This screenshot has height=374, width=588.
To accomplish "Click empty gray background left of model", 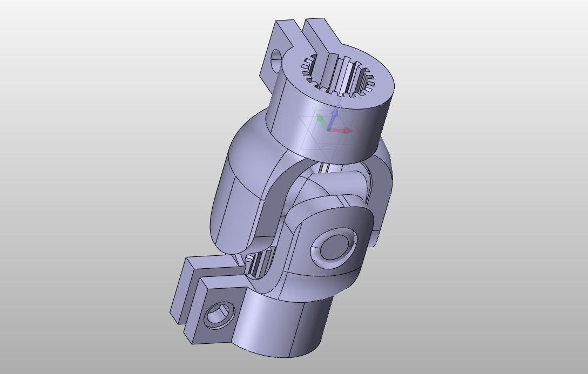I will 81,189.
